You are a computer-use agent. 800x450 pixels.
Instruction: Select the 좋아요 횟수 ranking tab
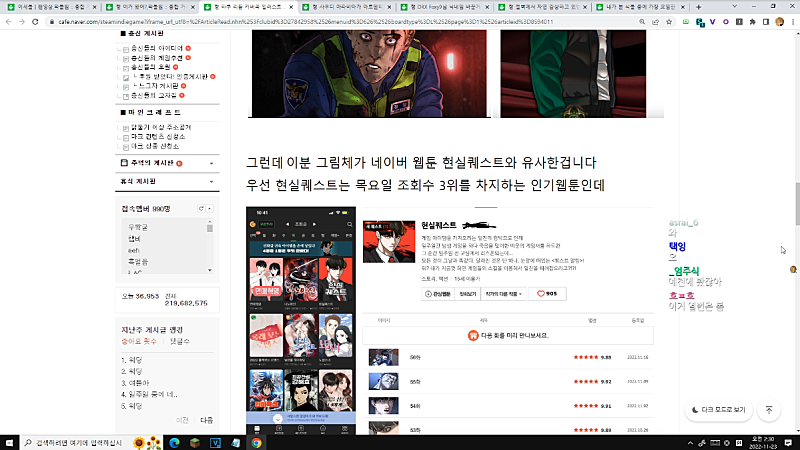139,341
